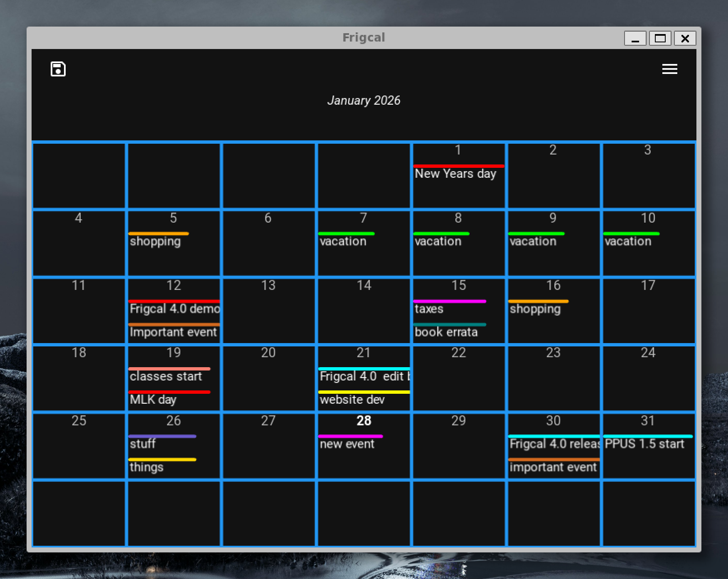Image resolution: width=728 pixels, height=579 pixels.
Task: Click the bold 28 date number
Action: coord(364,421)
